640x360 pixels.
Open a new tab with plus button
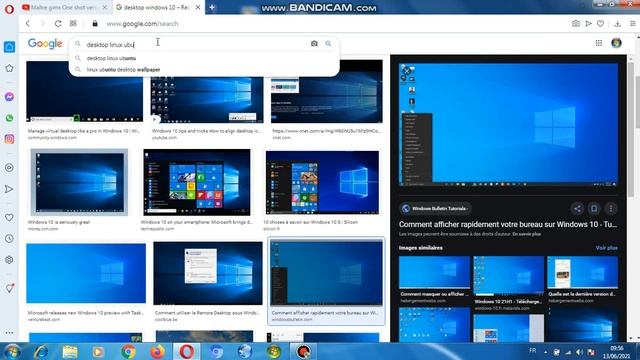click(x=212, y=7)
